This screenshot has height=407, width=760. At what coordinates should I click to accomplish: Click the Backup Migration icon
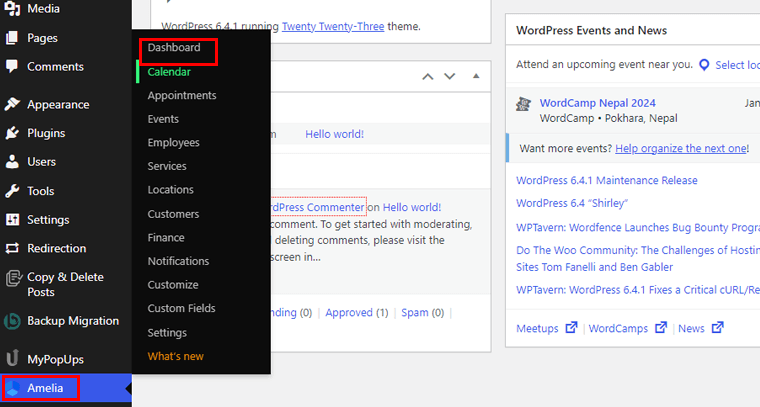pyautogui.click(x=12, y=321)
